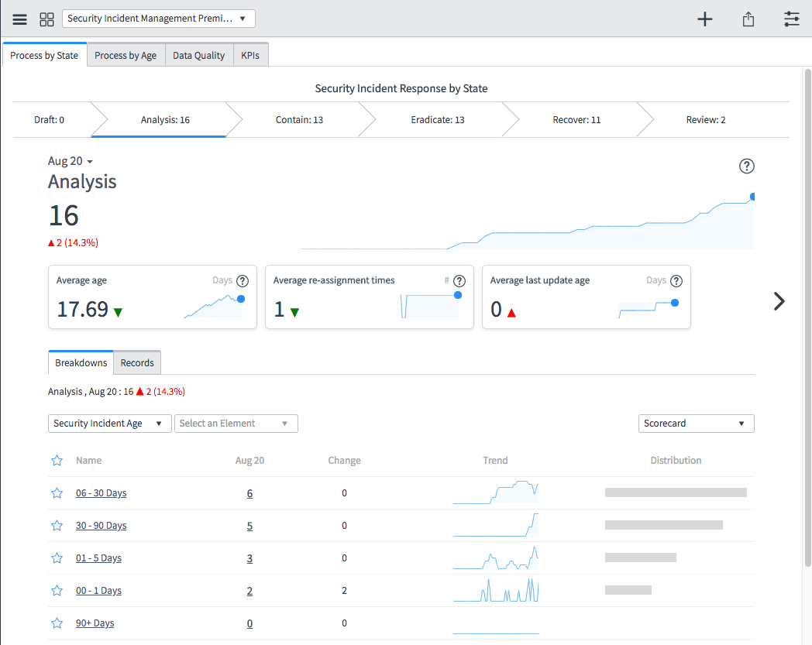Click help icon on Average re-assignment times card
Image resolution: width=812 pixels, height=645 pixels.
coord(459,281)
